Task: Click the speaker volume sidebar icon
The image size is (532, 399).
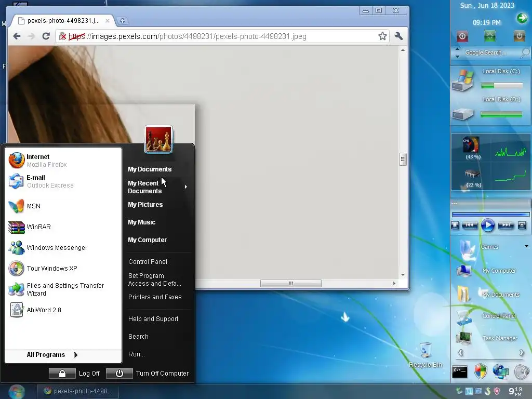Action: tap(522, 371)
